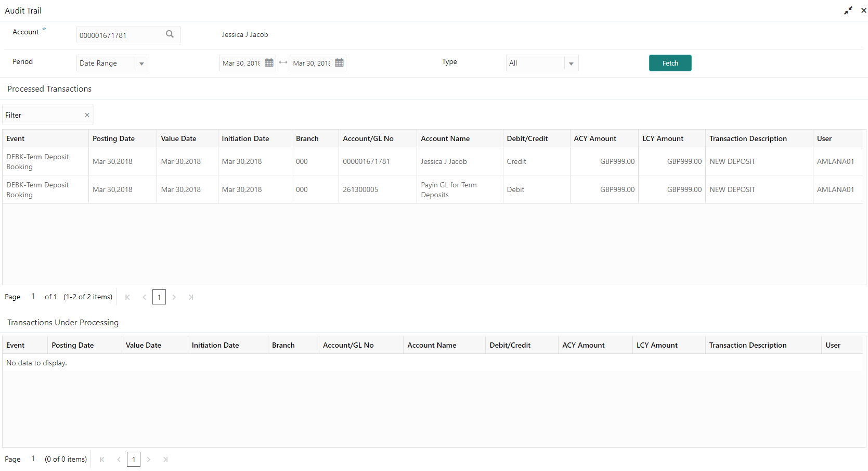Image resolution: width=868 pixels, height=471 pixels.
Task: Select page 1 button in Processed Transactions pager
Action: pos(159,297)
